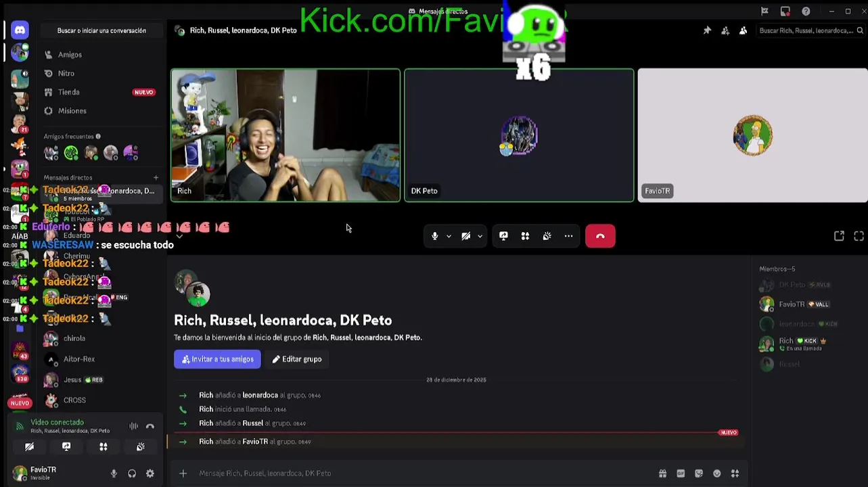Open soundboard button in voice panel

point(141,446)
